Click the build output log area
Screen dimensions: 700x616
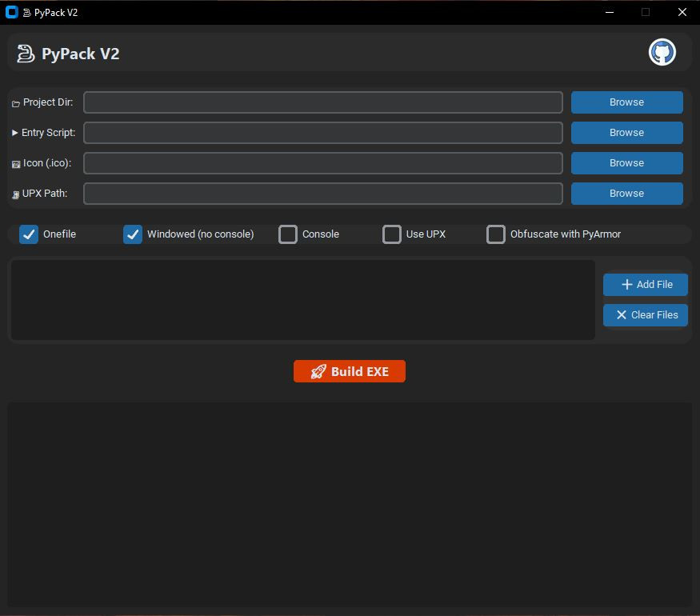pyautogui.click(x=350, y=505)
